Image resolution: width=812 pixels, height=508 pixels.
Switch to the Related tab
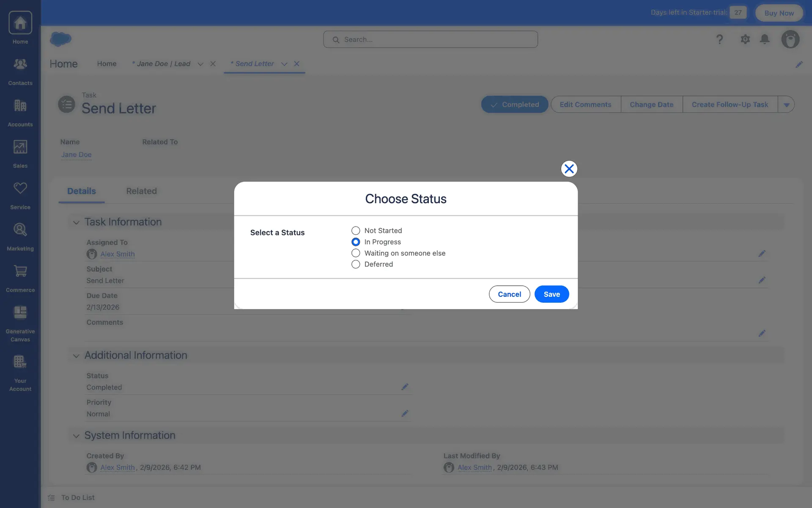point(141,191)
